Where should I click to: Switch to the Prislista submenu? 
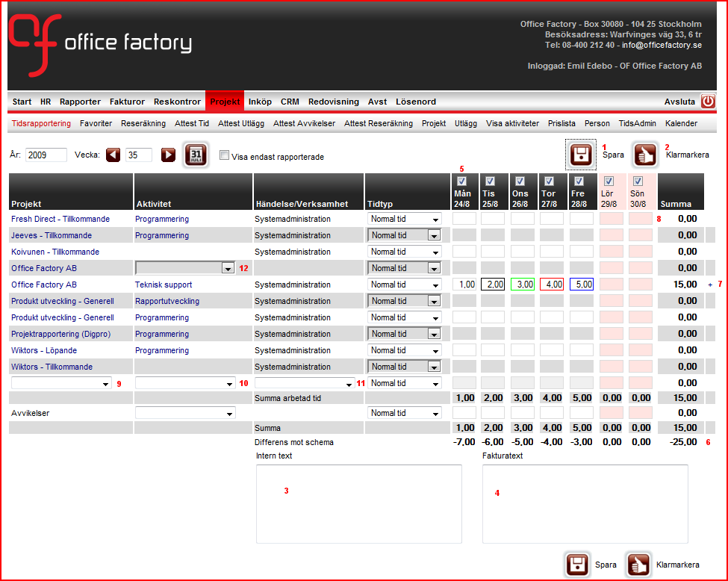(x=561, y=123)
